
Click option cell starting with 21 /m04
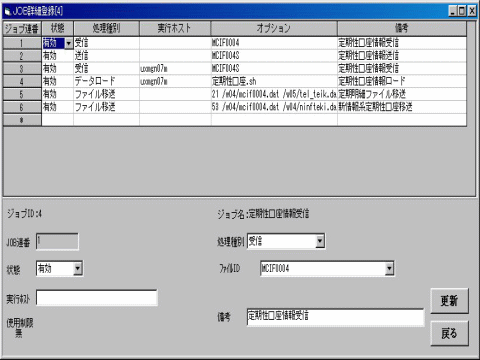point(274,94)
